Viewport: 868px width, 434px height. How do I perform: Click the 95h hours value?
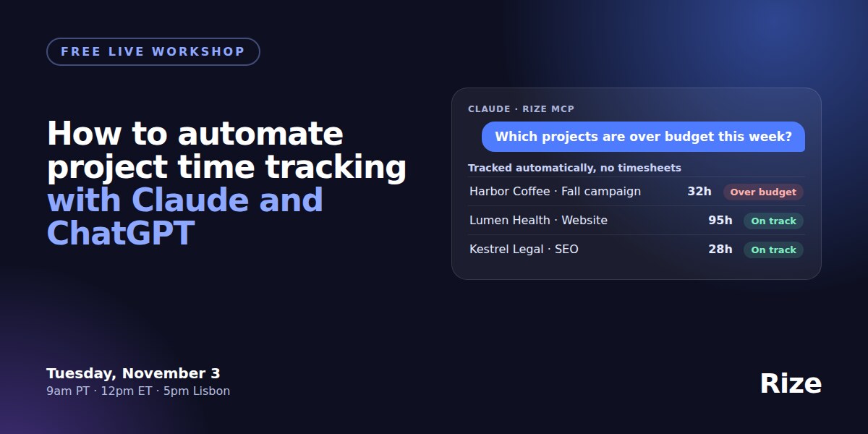tap(720, 221)
